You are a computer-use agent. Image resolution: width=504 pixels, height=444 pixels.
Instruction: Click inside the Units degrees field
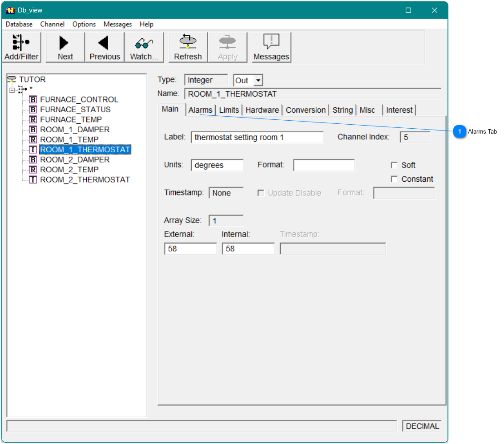[217, 165]
